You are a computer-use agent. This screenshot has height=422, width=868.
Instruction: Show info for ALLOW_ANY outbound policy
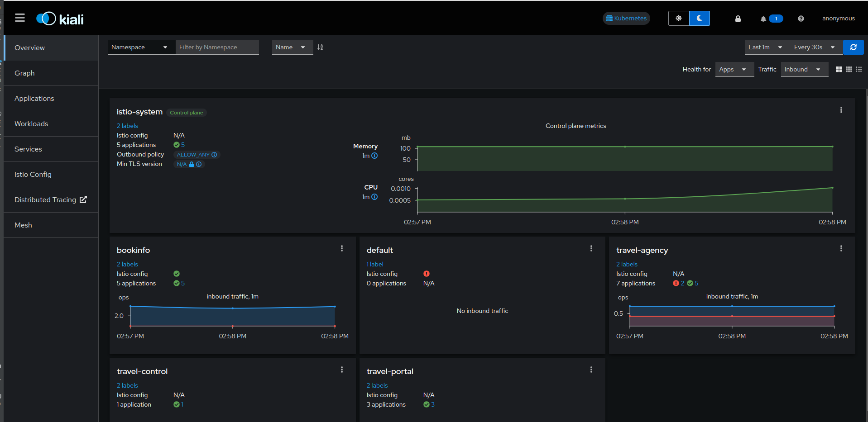[215, 155]
